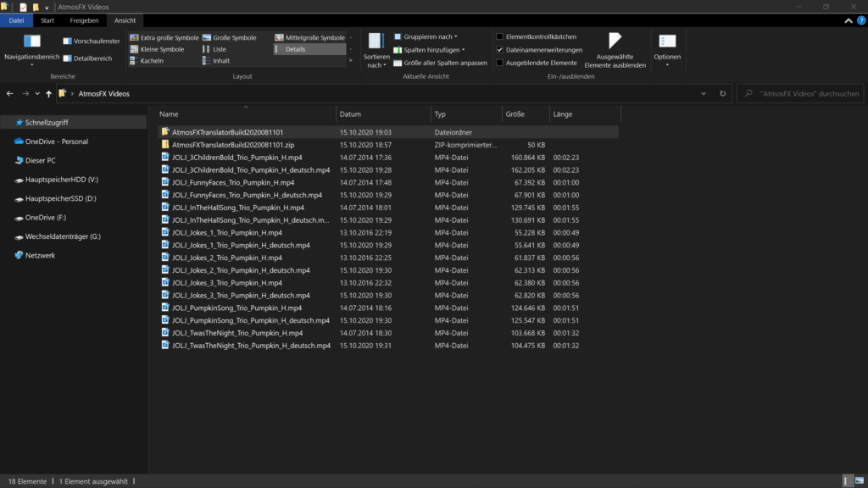868x488 pixels.
Task: Sort files by the Name column
Action: click(x=246, y=114)
